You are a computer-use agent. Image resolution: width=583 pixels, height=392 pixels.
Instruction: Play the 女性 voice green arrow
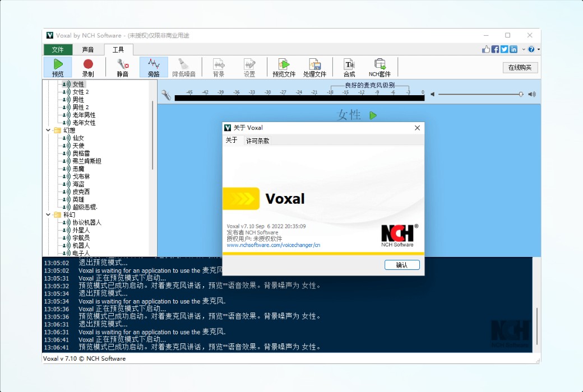[x=373, y=115]
